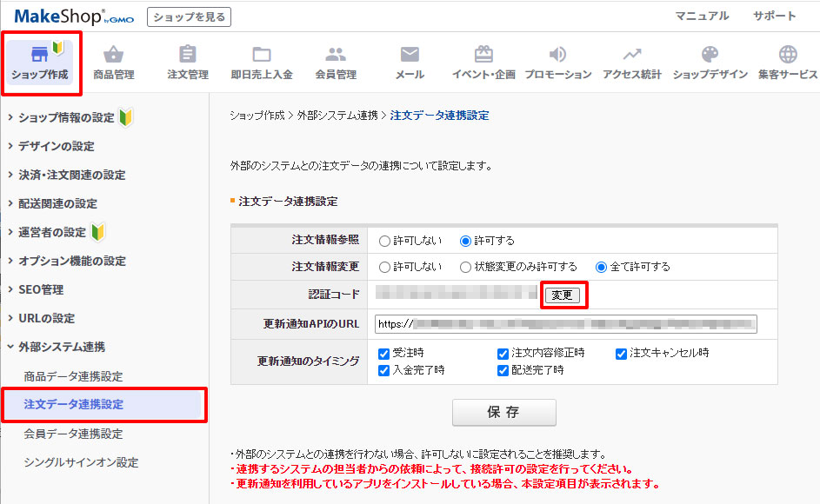
Task: Click the メール envelope icon
Action: [x=410, y=55]
